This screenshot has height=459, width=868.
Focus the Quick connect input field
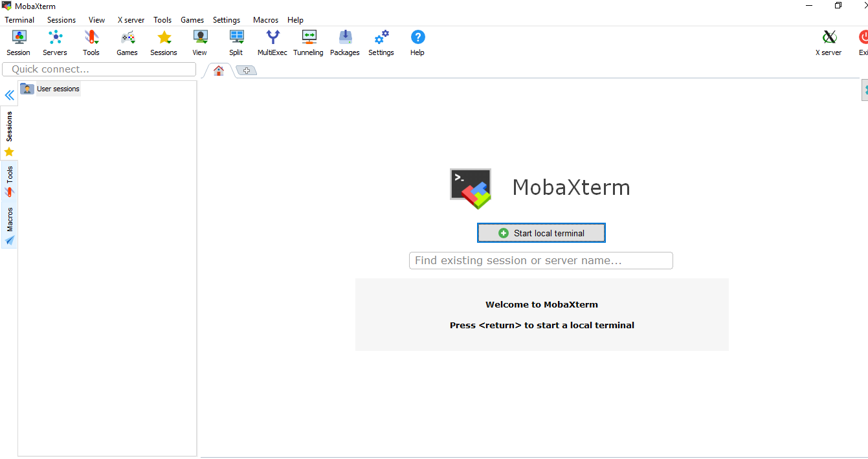pyautogui.click(x=99, y=69)
